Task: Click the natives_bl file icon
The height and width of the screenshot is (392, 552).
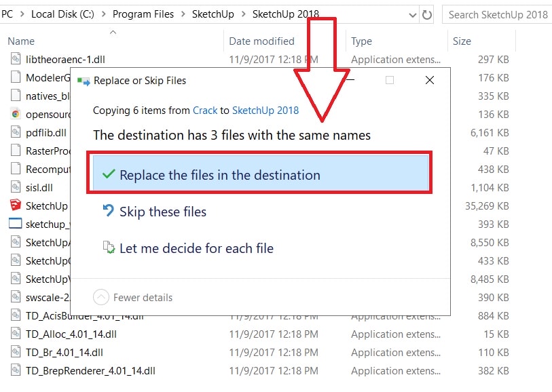Action: coord(16,95)
